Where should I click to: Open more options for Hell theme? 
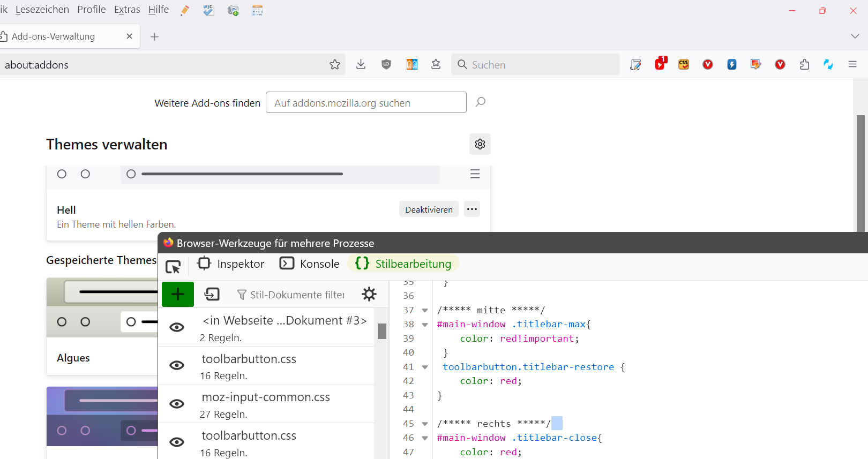click(472, 209)
